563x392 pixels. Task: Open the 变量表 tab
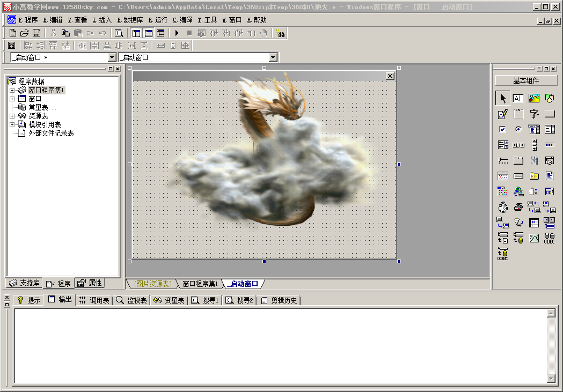pos(169,300)
